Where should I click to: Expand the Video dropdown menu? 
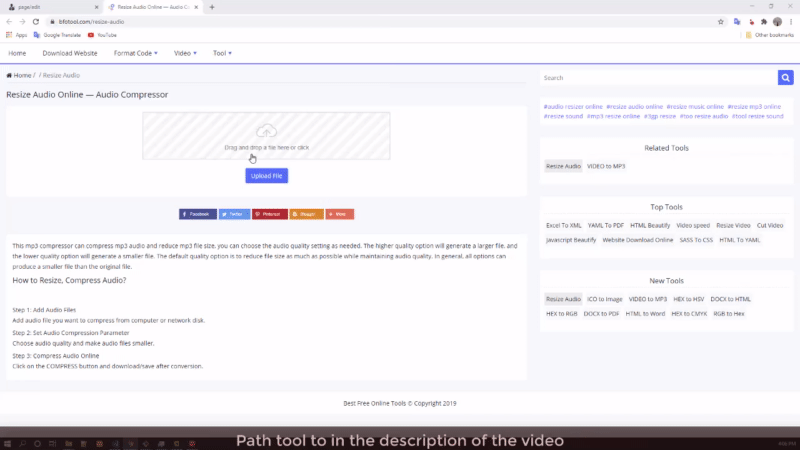click(x=185, y=53)
